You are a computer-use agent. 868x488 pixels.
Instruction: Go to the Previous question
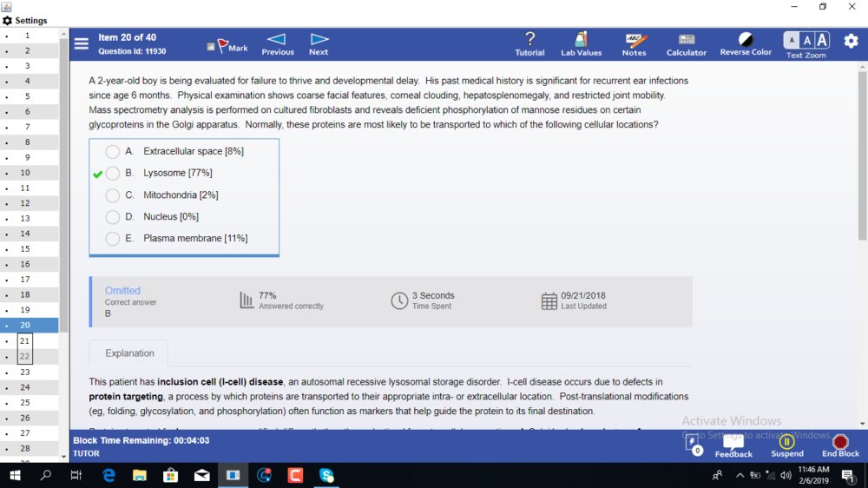(278, 44)
